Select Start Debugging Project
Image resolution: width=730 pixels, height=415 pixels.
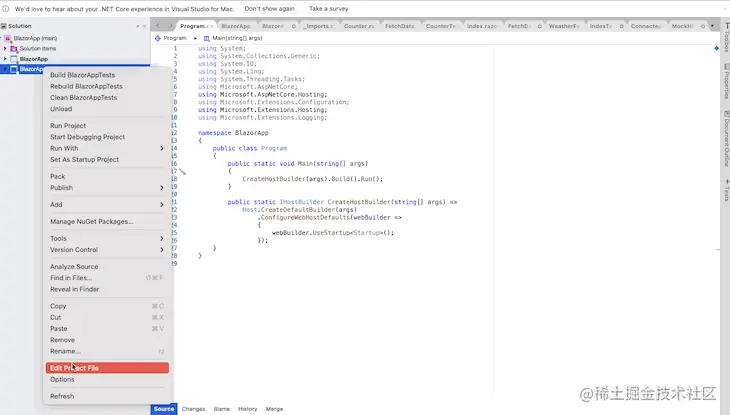[x=107, y=137]
